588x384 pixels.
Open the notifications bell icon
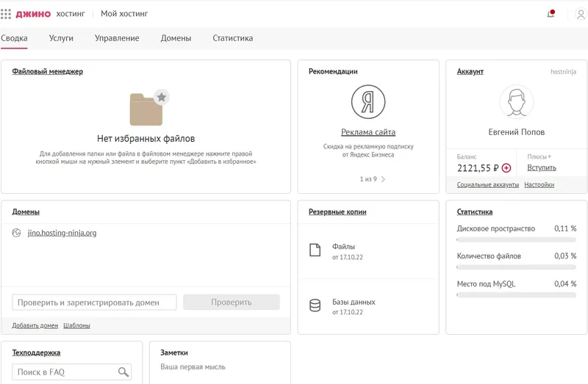coord(551,14)
